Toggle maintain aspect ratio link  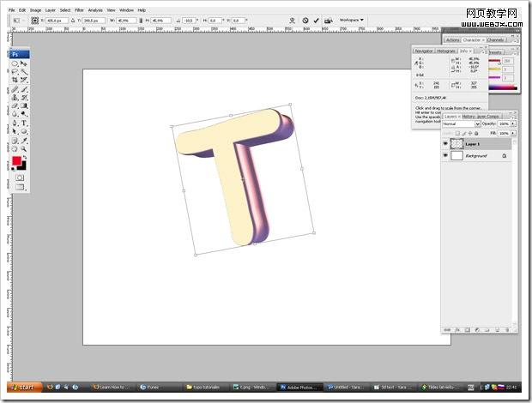pyautogui.click(x=141, y=21)
